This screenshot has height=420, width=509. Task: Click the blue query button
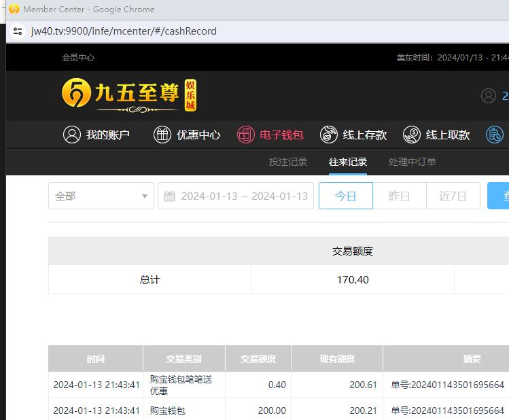coord(498,196)
